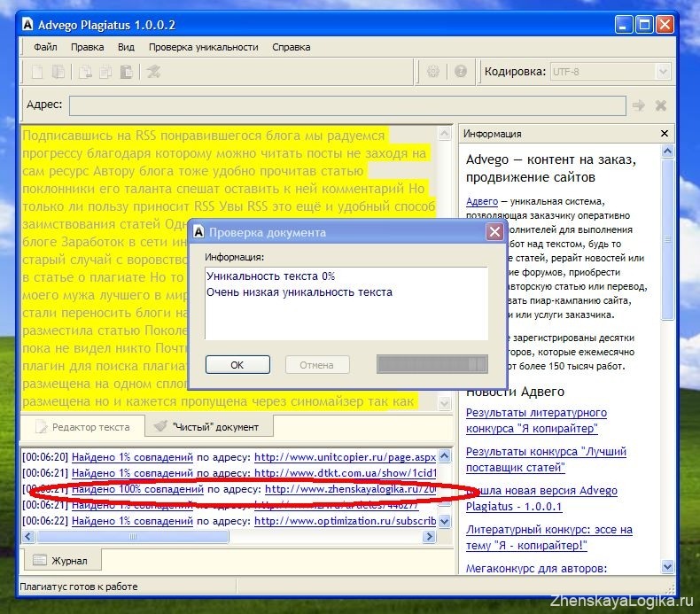The height and width of the screenshot is (614, 700).
Task: Open the Справка menu
Action: coord(291,47)
